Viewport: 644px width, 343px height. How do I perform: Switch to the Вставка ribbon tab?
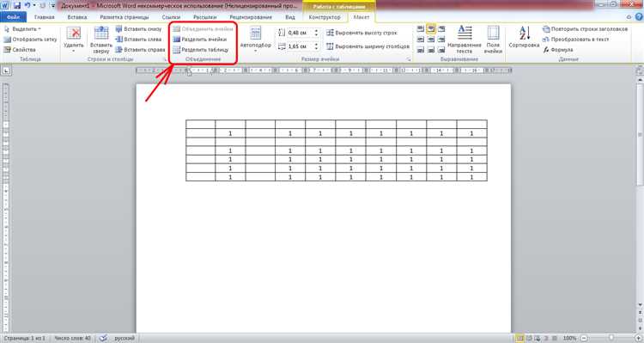(76, 17)
